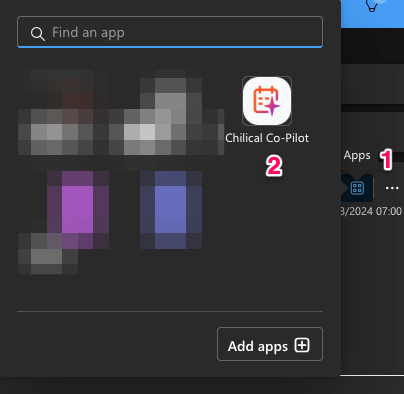Viewport: 404px width, 394px height.
Task: Click the Add apps button
Action: (270, 344)
